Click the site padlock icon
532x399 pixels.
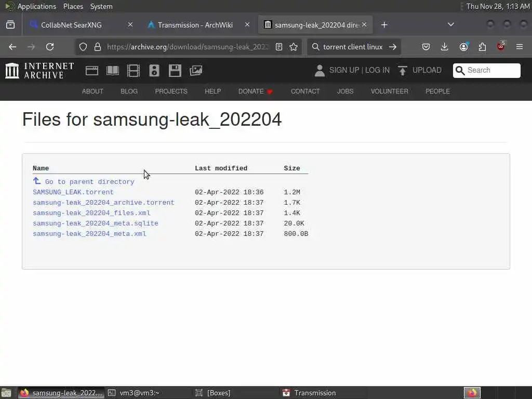[98, 47]
